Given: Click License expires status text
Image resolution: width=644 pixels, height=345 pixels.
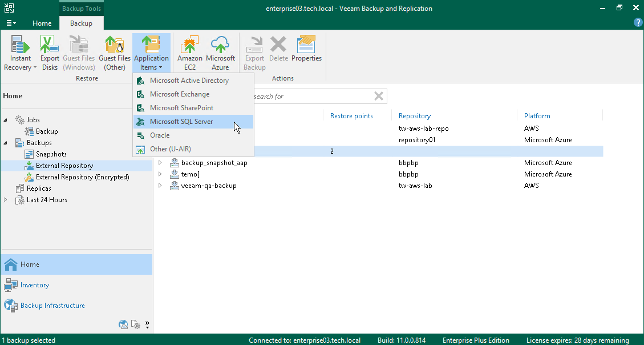Looking at the screenshot, I should [577, 340].
